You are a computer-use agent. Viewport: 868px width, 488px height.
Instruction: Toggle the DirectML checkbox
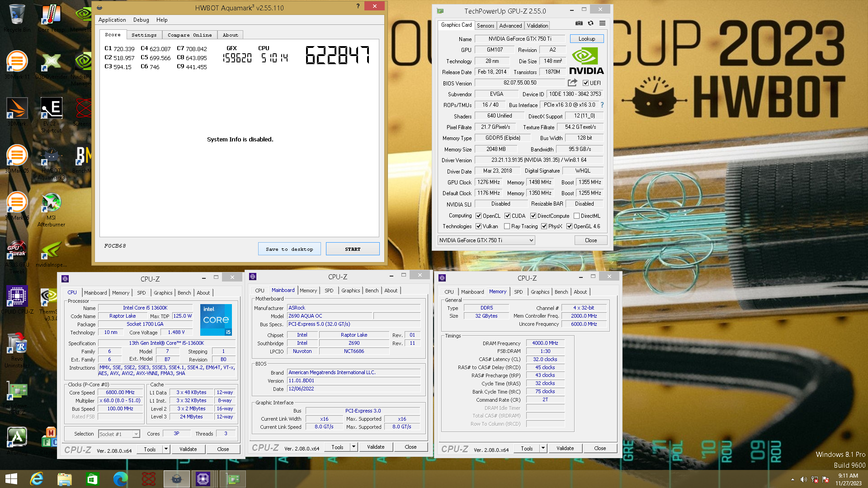576,216
